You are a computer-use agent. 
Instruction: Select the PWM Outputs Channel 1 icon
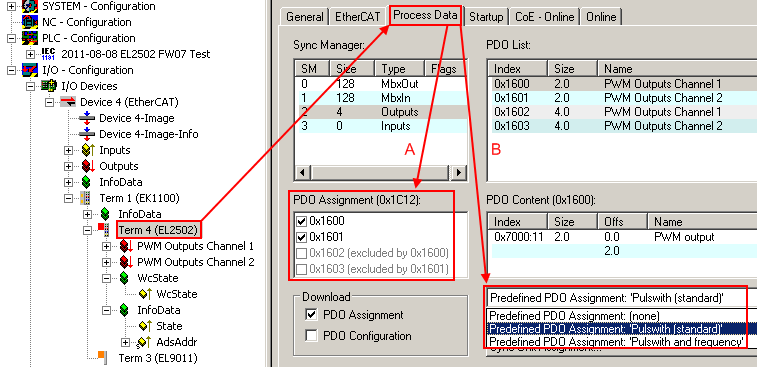click(126, 246)
